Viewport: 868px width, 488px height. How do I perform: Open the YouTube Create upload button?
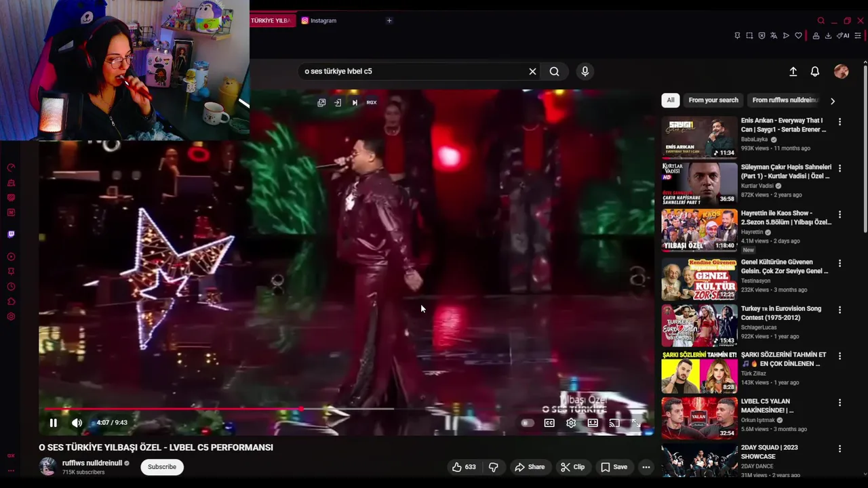(x=793, y=71)
